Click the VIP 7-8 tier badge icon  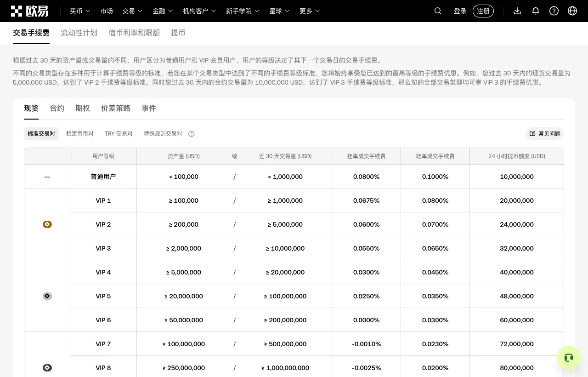click(x=47, y=368)
